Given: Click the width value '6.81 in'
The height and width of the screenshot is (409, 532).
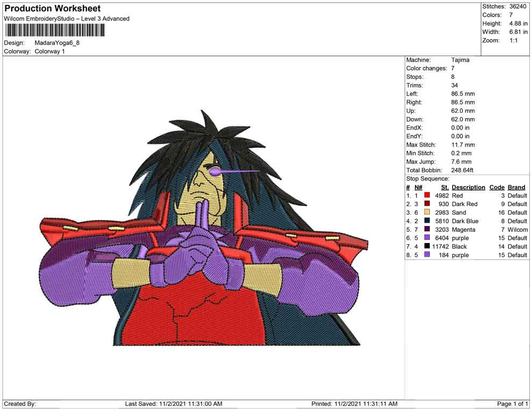Looking at the screenshot, I should pyautogui.click(x=518, y=32).
